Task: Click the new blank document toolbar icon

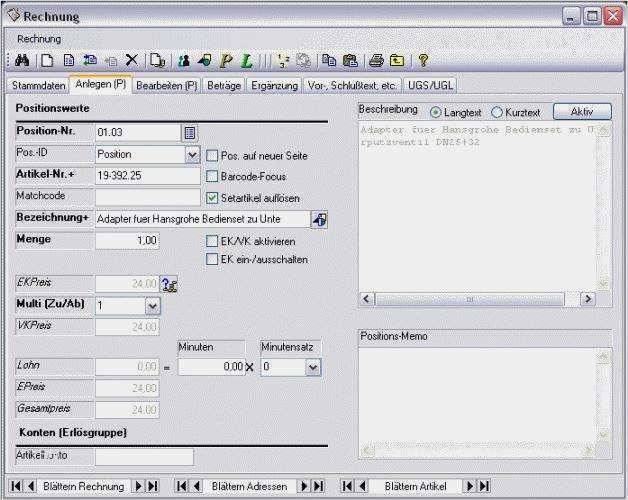Action: [x=47, y=60]
